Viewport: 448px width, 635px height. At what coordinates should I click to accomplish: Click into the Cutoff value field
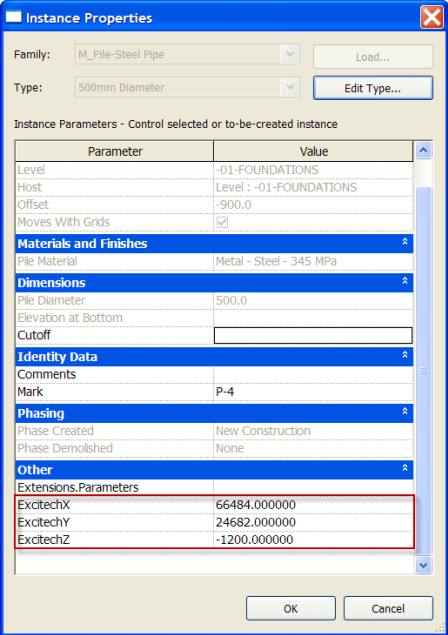pyautogui.click(x=313, y=335)
